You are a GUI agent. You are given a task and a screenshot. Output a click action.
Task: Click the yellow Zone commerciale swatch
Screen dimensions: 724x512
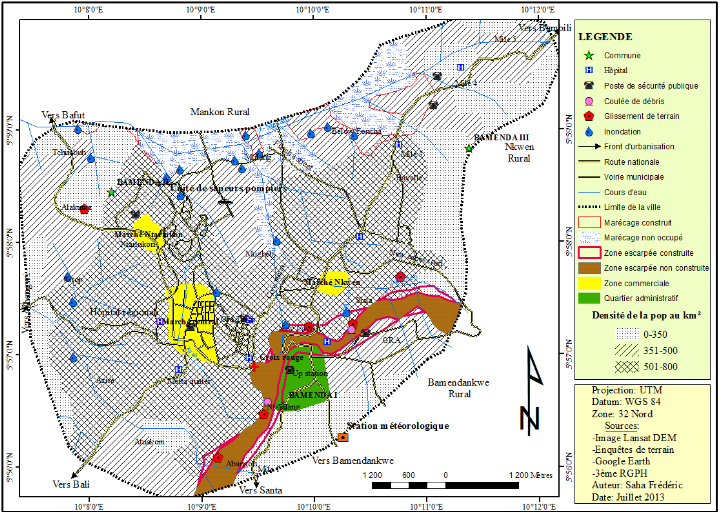[590, 283]
